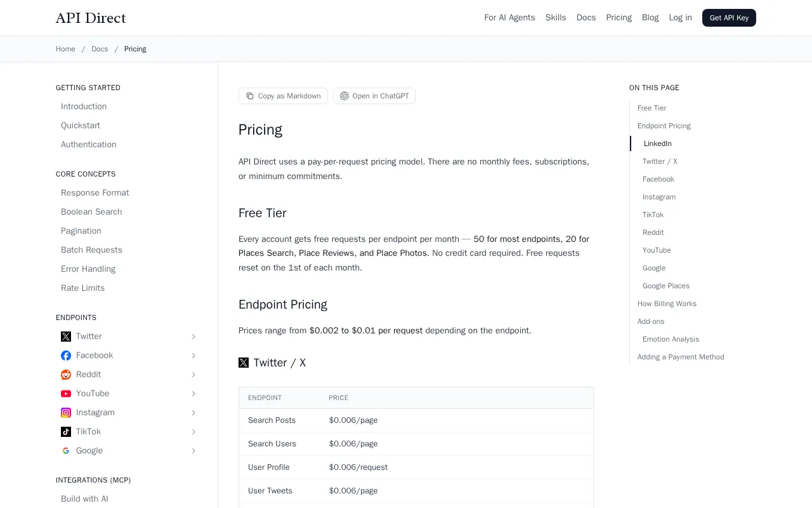812x508 pixels.
Task: Click Docs in the breadcrumb
Action: (100, 49)
